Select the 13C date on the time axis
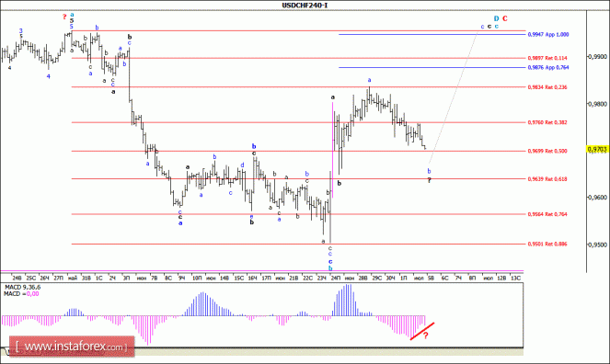The image size is (610, 364). (515, 279)
